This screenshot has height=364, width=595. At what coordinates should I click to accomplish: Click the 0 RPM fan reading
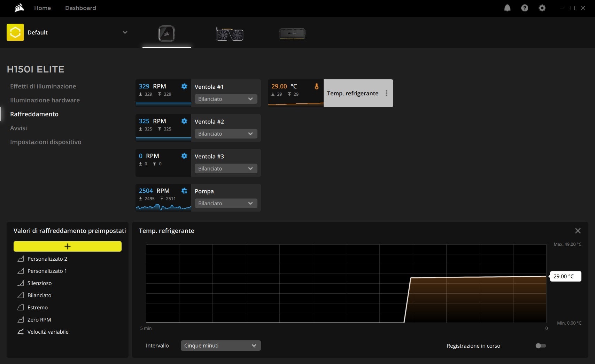[x=149, y=156]
